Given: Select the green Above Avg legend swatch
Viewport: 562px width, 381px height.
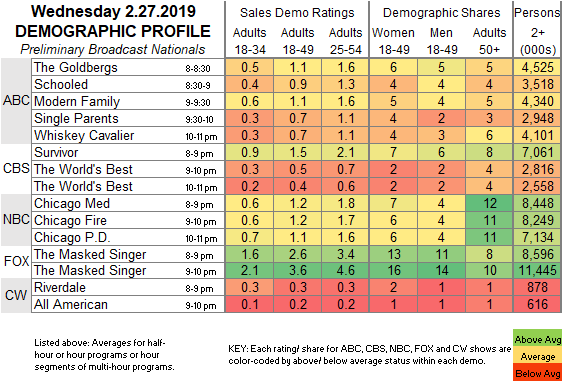Looking at the screenshot, I should (537, 339).
